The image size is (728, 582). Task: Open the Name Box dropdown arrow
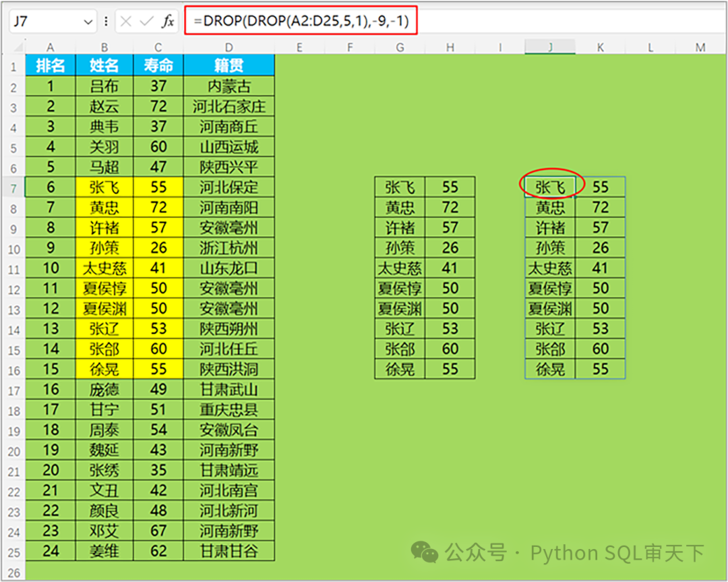tap(88, 22)
